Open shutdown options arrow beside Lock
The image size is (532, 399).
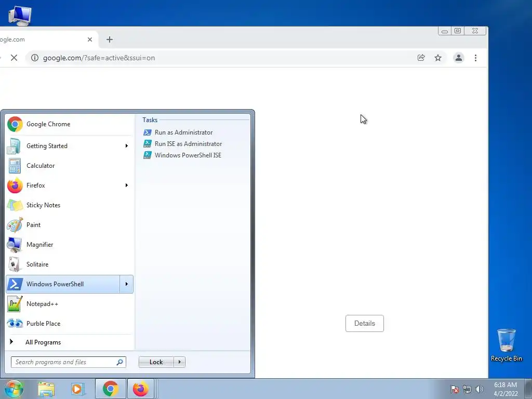point(179,362)
